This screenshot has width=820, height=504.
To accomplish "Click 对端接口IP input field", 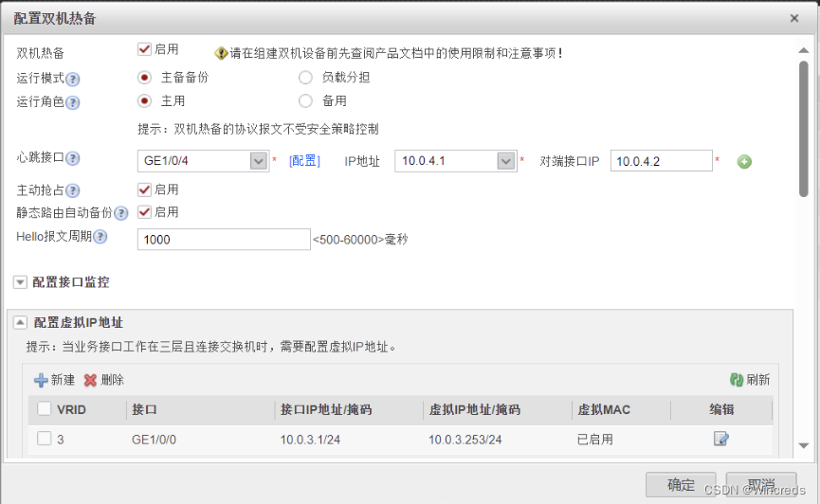I will [661, 161].
